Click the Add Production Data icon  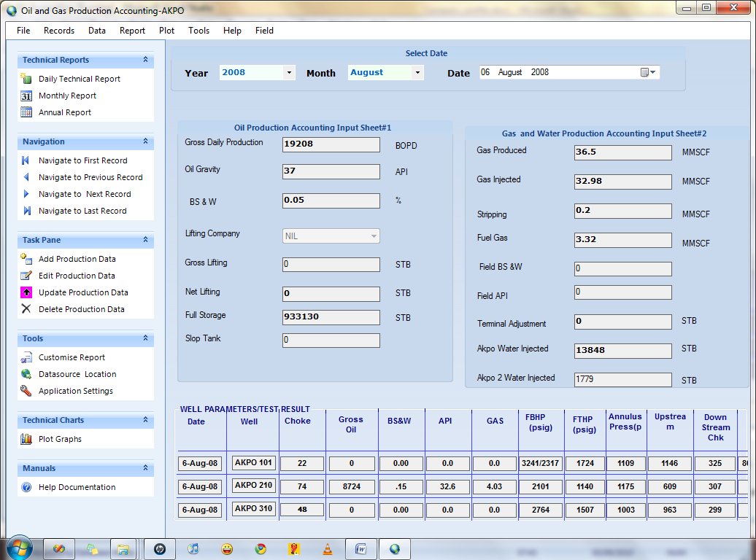[26, 259]
